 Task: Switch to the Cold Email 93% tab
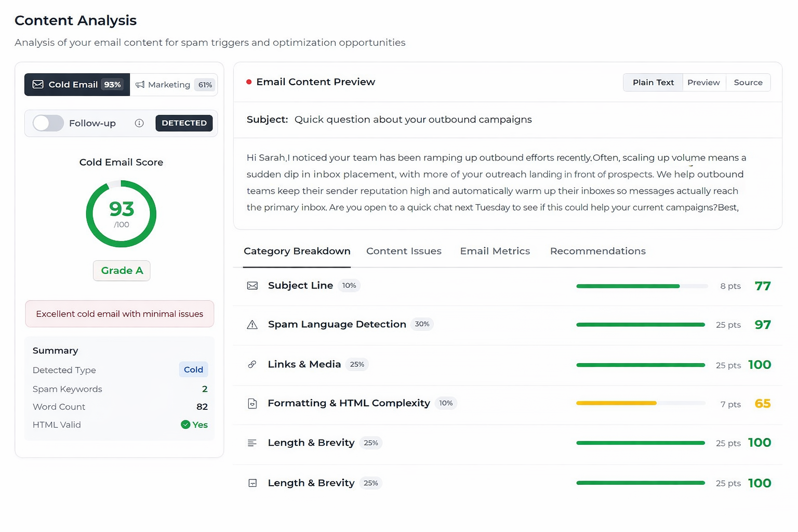(x=77, y=85)
